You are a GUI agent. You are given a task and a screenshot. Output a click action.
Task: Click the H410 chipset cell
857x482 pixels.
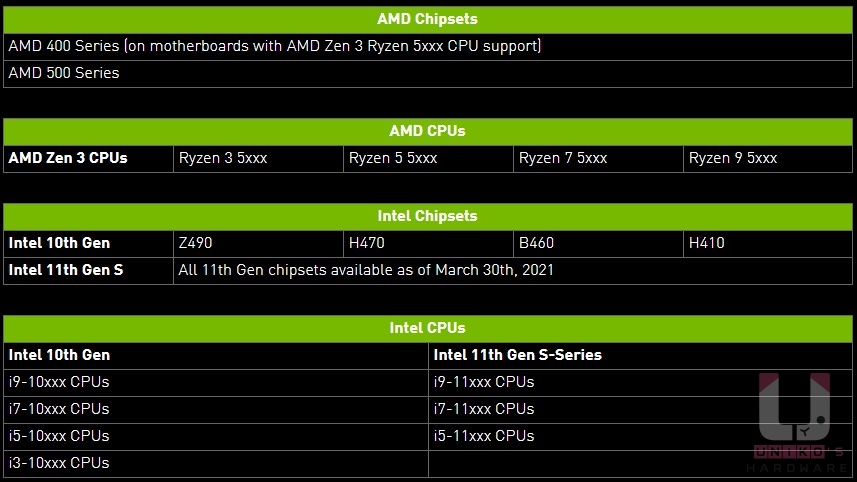coord(768,243)
